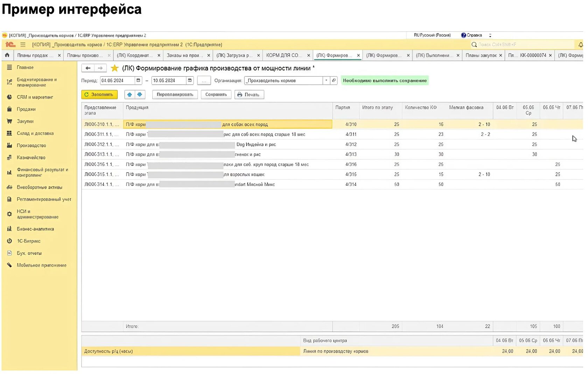Screen dimensions: 588x374
Task: Open Бюджетирование и планирование section
Action: tap(37, 82)
